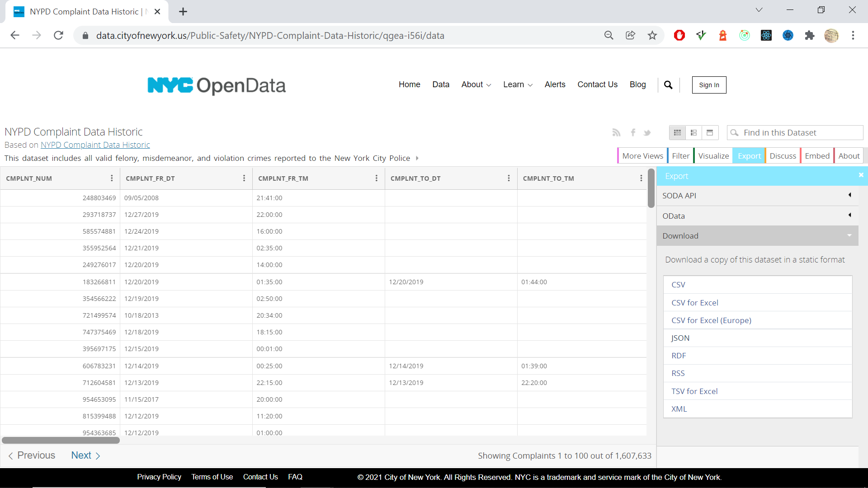
Task: Open CMPLNT_TO_TM column options menu
Action: coord(641,178)
